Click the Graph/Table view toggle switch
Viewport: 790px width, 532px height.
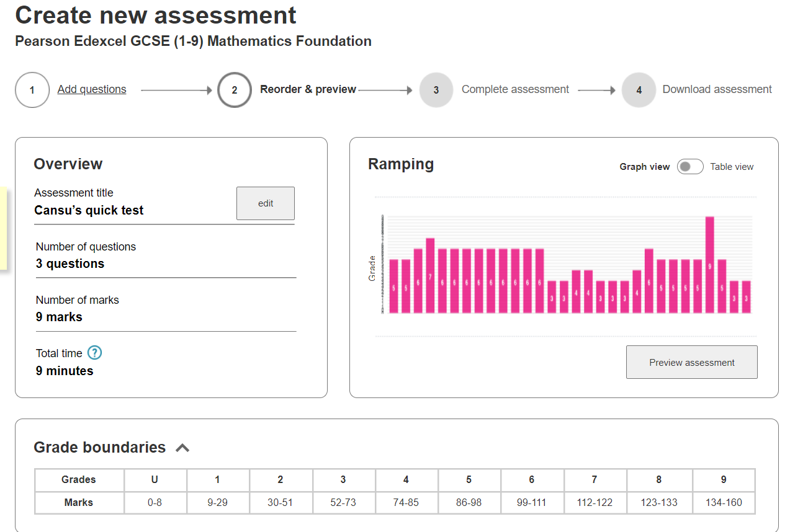point(689,166)
